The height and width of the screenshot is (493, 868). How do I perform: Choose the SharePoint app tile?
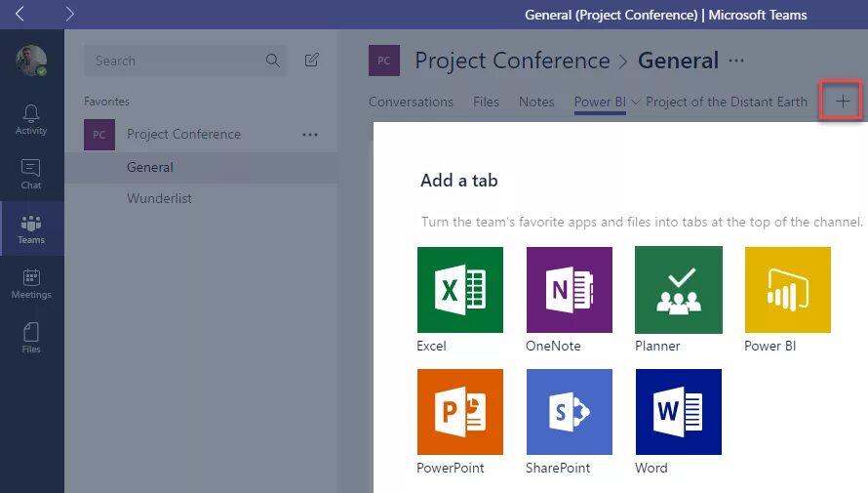pos(570,412)
